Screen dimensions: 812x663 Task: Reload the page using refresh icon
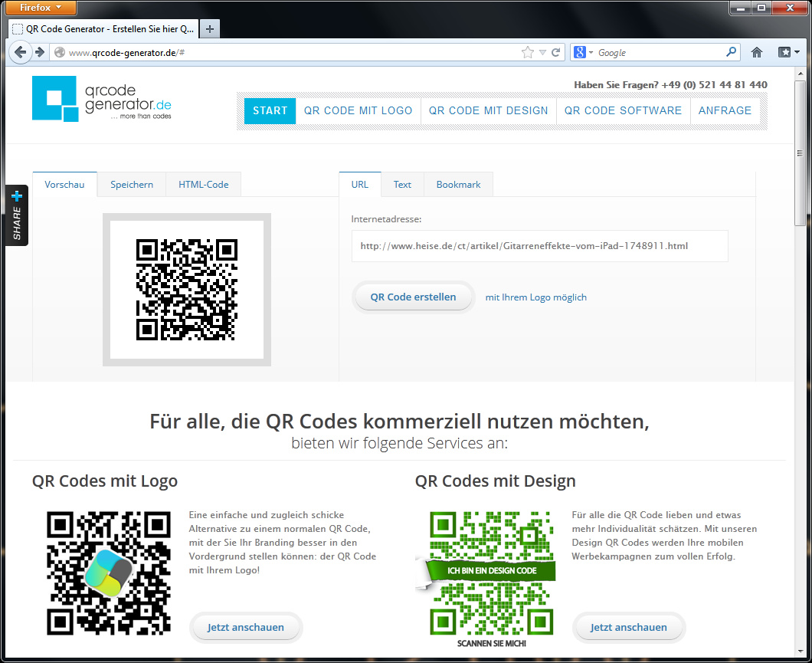[556, 52]
